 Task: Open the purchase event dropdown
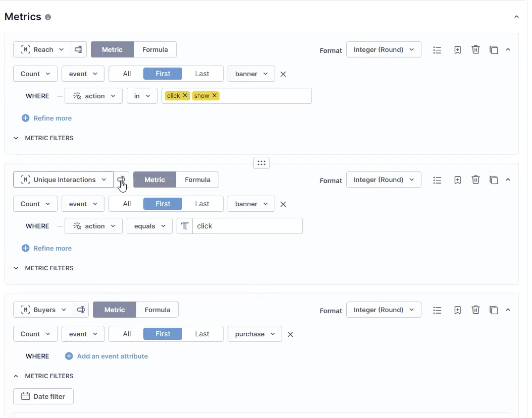click(255, 334)
